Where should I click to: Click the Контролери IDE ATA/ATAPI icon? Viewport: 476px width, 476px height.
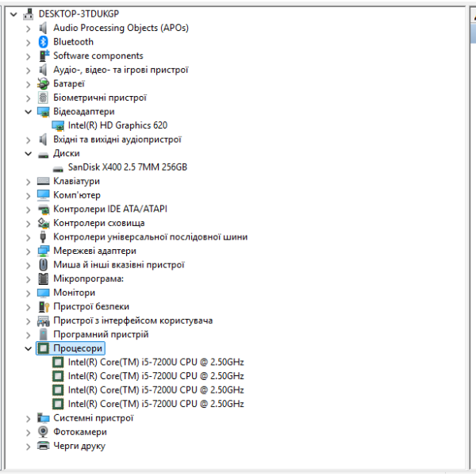pos(43,209)
